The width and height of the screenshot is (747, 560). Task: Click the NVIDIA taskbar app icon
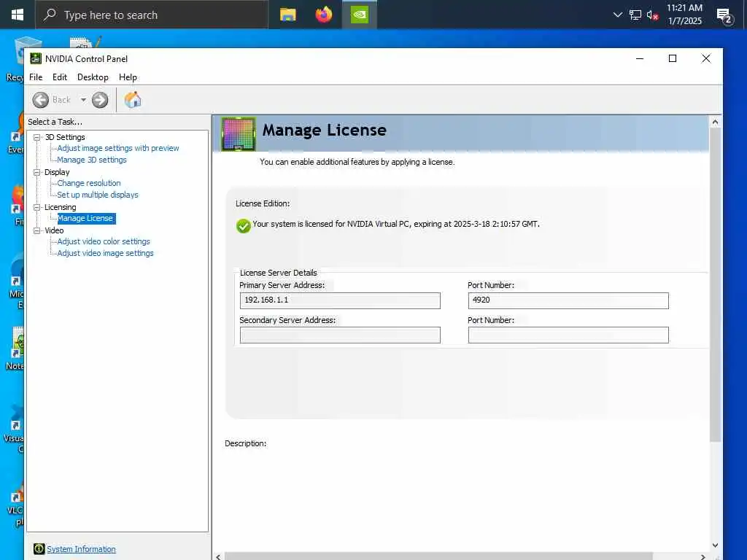pyautogui.click(x=360, y=15)
